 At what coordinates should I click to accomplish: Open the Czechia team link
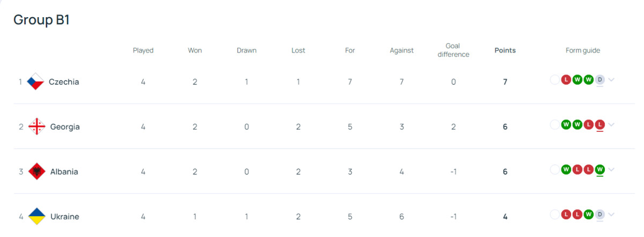[x=64, y=82]
